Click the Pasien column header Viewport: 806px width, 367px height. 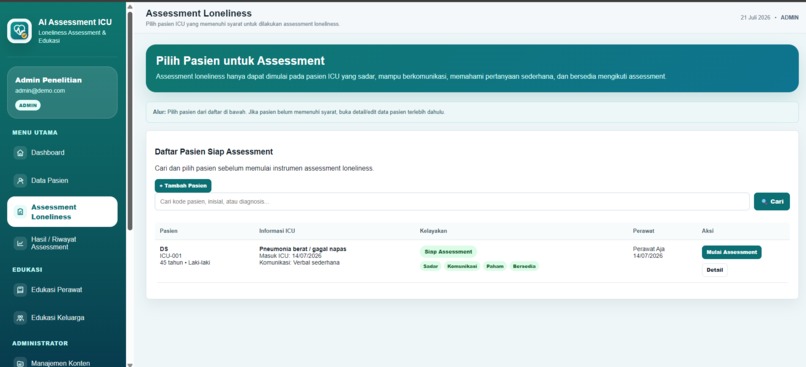[x=169, y=231]
